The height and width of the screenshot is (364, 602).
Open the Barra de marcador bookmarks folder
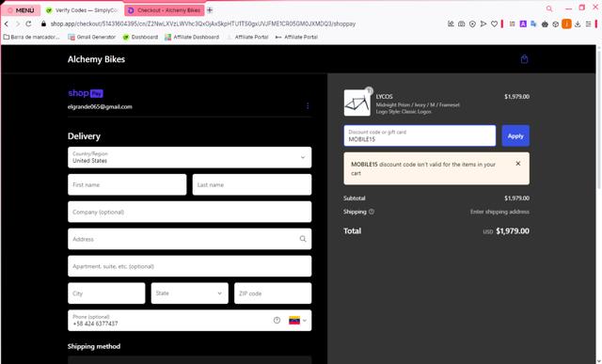click(31, 38)
